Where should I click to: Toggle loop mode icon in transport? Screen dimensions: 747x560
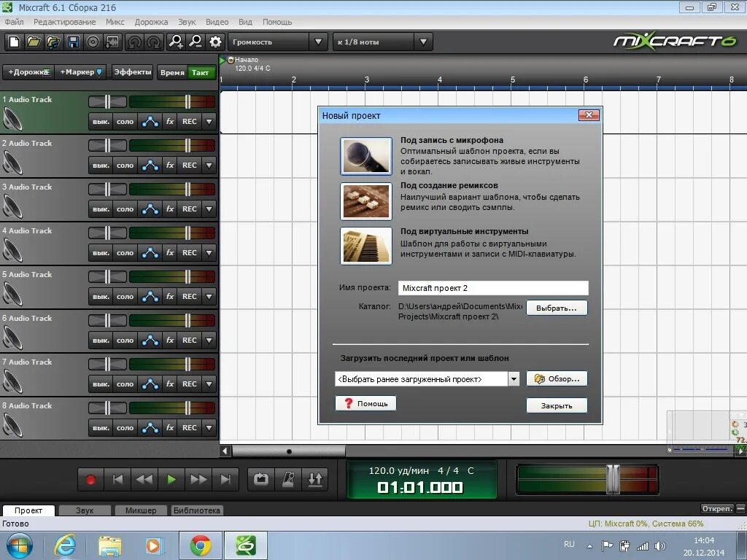(x=261, y=480)
